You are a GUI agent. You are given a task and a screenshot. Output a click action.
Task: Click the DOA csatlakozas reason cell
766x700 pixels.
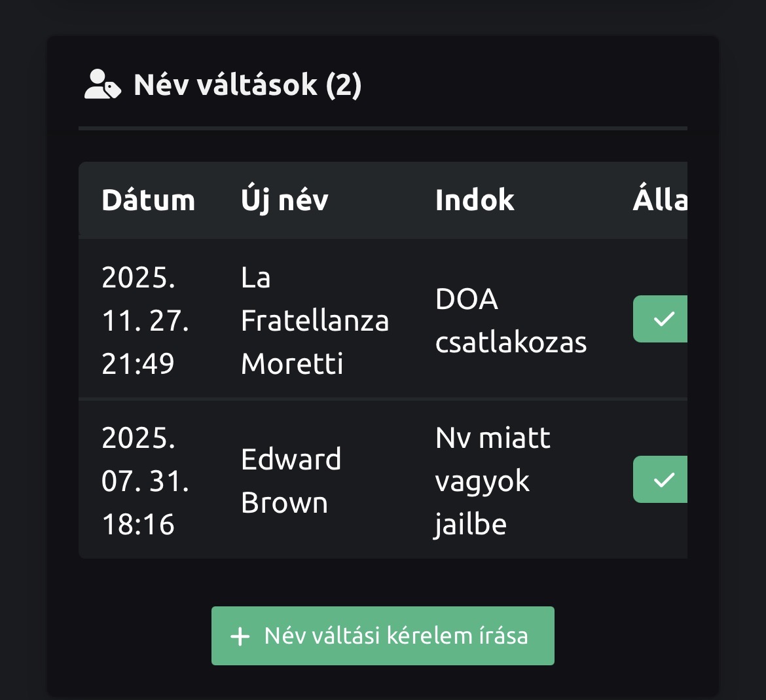pyautogui.click(x=511, y=320)
